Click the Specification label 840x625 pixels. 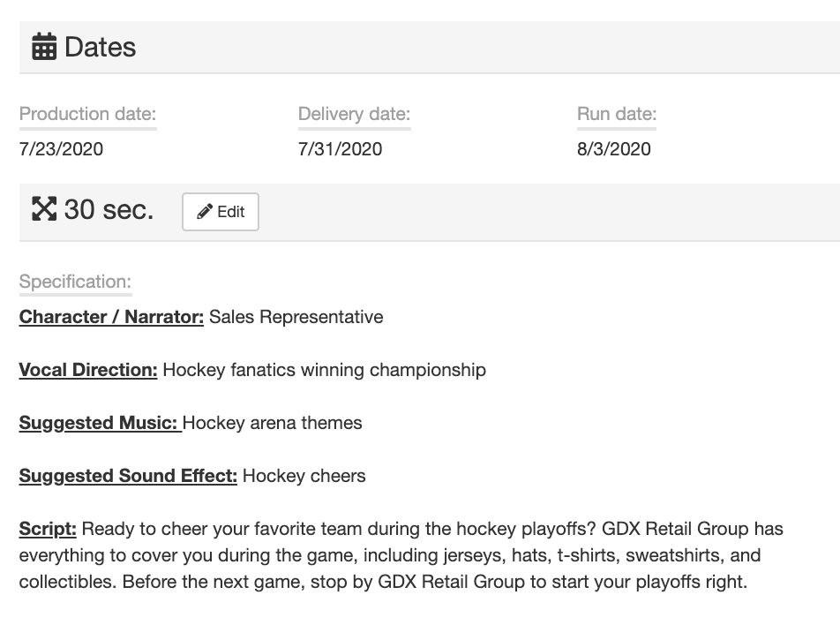pyautogui.click(x=75, y=282)
